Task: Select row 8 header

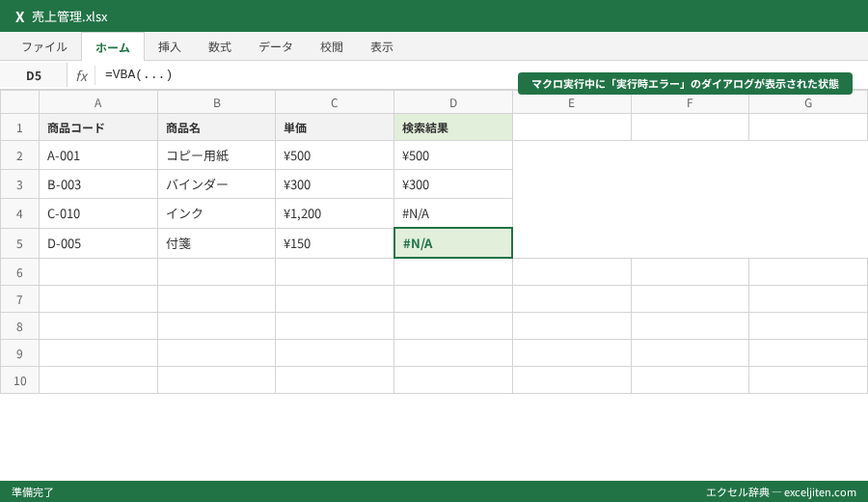Action: [19, 326]
